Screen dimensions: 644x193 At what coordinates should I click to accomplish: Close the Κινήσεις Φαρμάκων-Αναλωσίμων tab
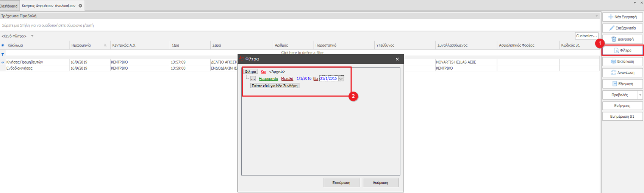coord(80,6)
